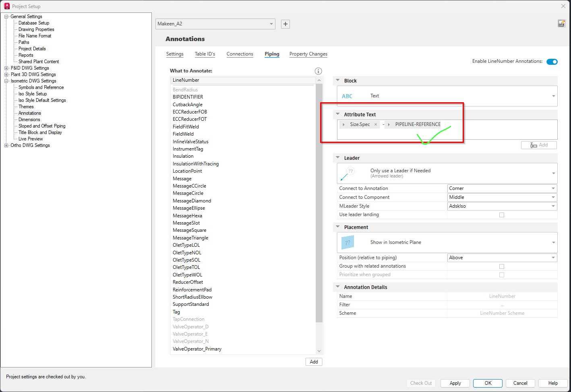Click the arrow on the PIPELINE-REFERENCE chip
Screen dimensions: 571x392
(x=389, y=124)
